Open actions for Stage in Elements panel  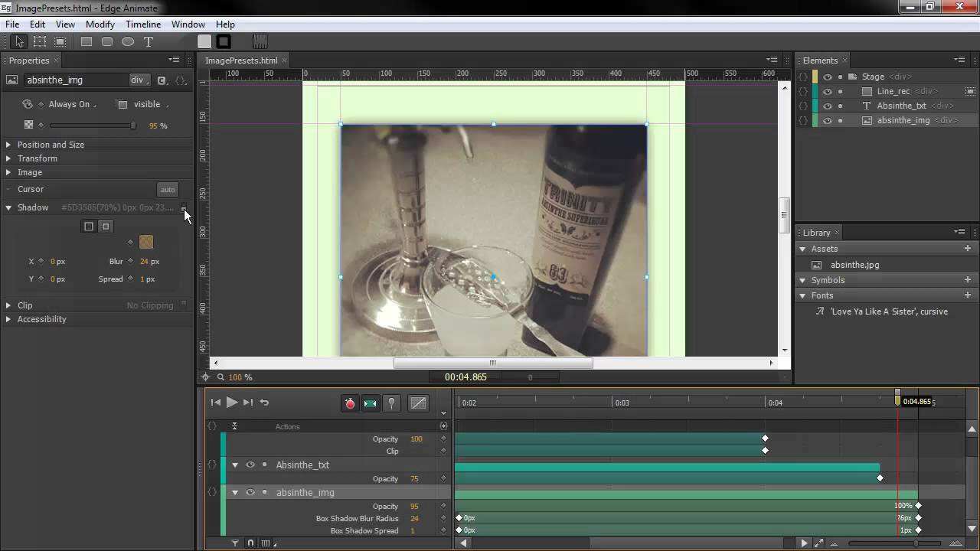click(x=803, y=77)
